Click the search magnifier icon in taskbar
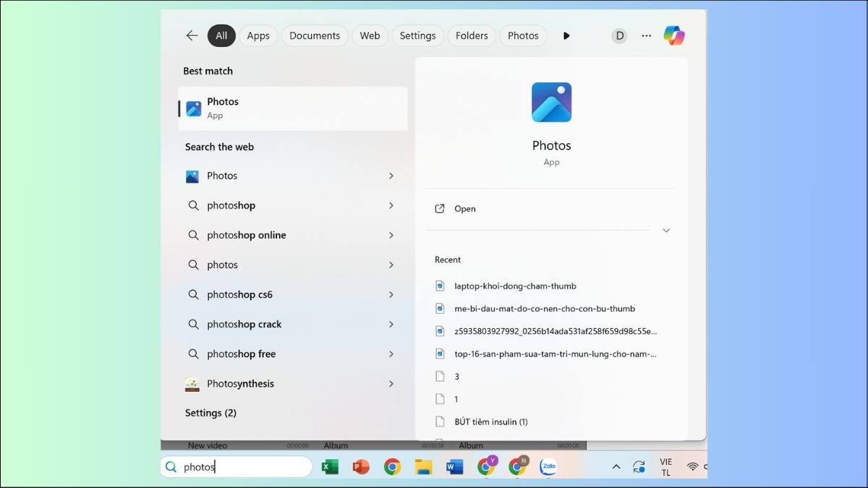 pyautogui.click(x=171, y=467)
